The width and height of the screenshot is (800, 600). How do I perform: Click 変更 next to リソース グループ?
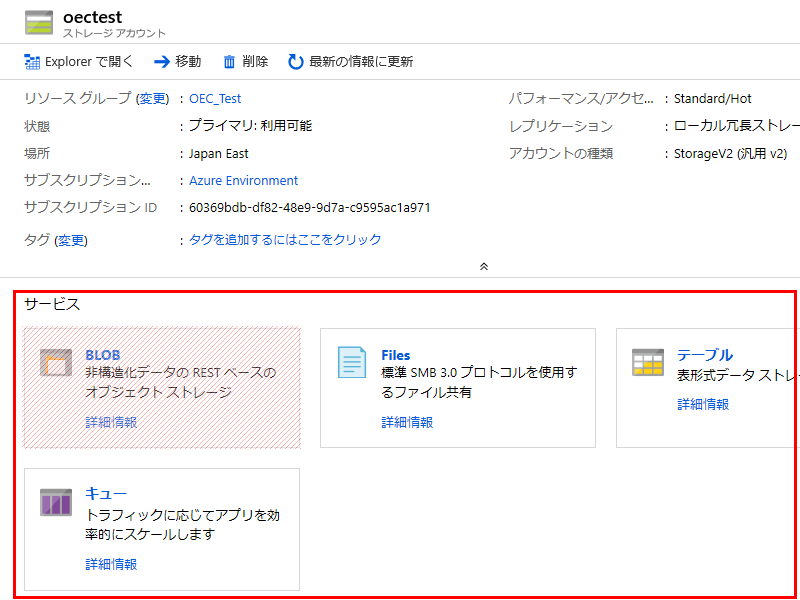click(153, 98)
